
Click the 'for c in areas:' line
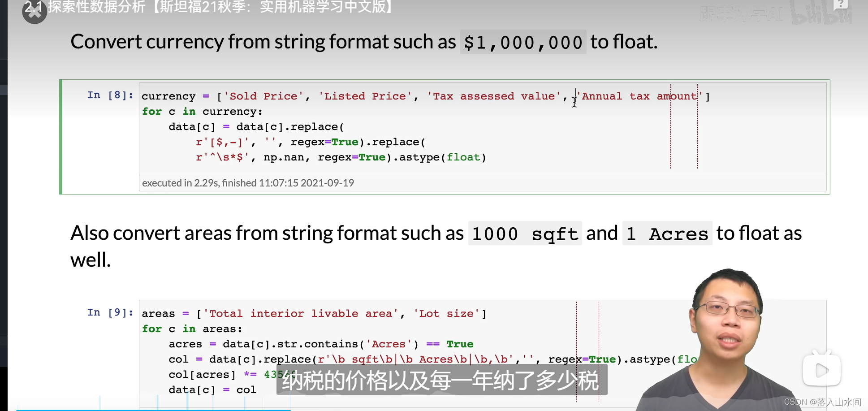pos(192,329)
